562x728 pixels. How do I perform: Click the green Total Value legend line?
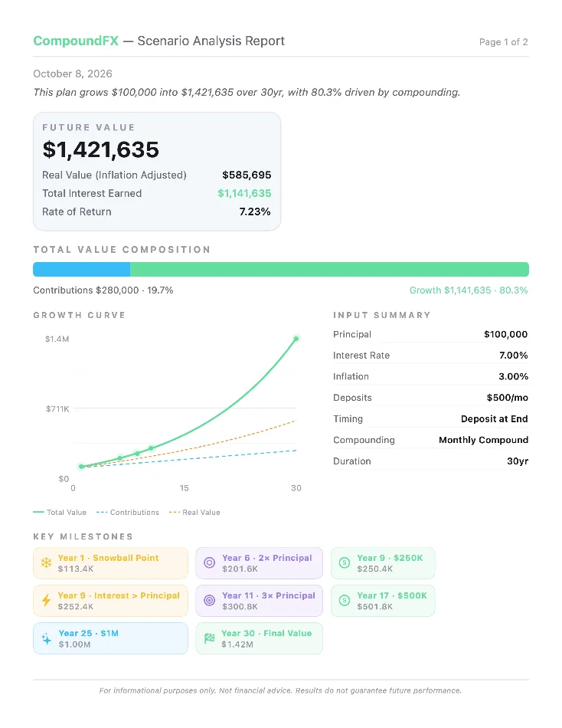pos(38,513)
